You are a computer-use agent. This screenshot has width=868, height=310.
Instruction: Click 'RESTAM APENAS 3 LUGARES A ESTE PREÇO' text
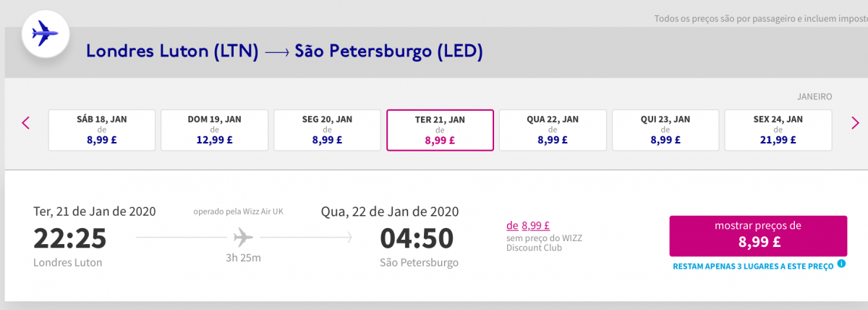coord(753,266)
